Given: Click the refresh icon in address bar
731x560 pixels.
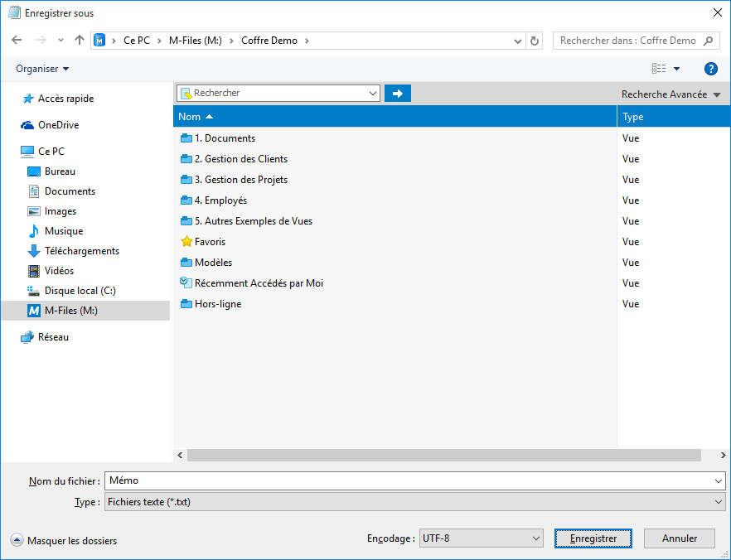Looking at the screenshot, I should coord(535,41).
